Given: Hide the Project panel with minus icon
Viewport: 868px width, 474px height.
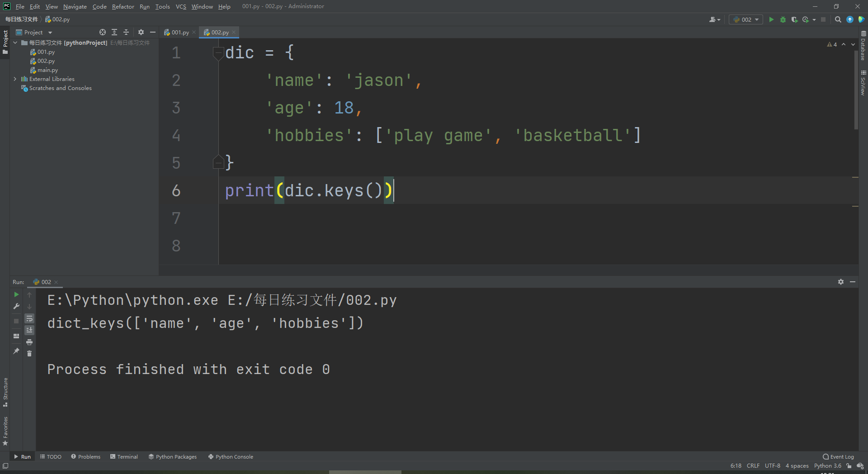Looking at the screenshot, I should (153, 32).
